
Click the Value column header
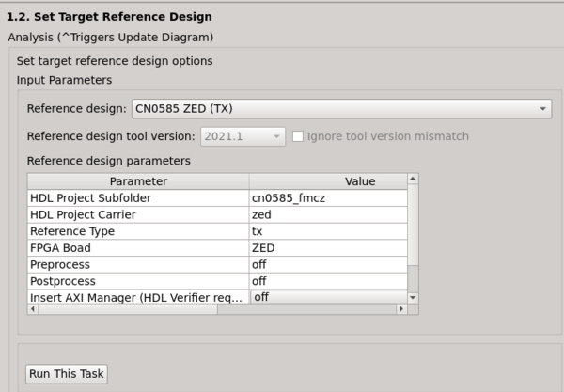359,180
